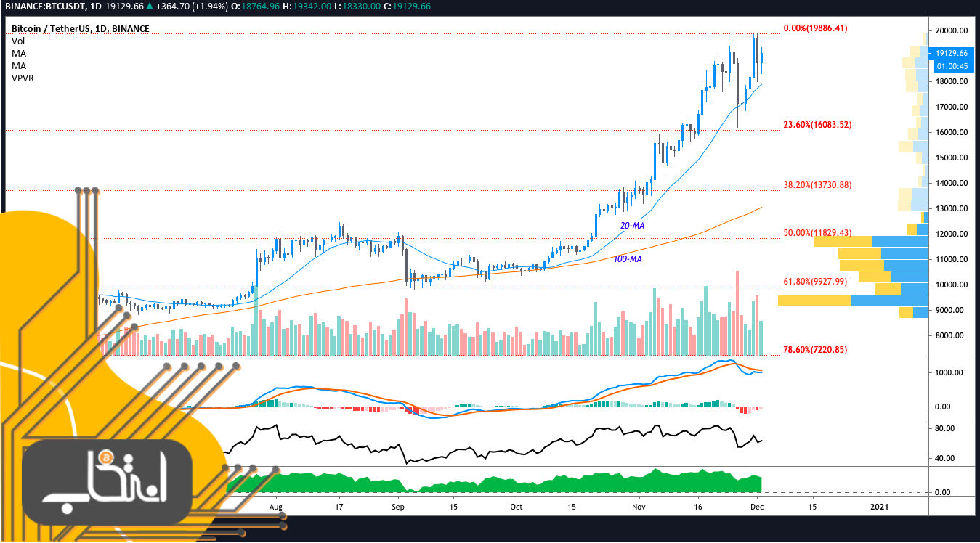Click the MA legend directly above VPVR
The image size is (980, 543).
(x=18, y=65)
